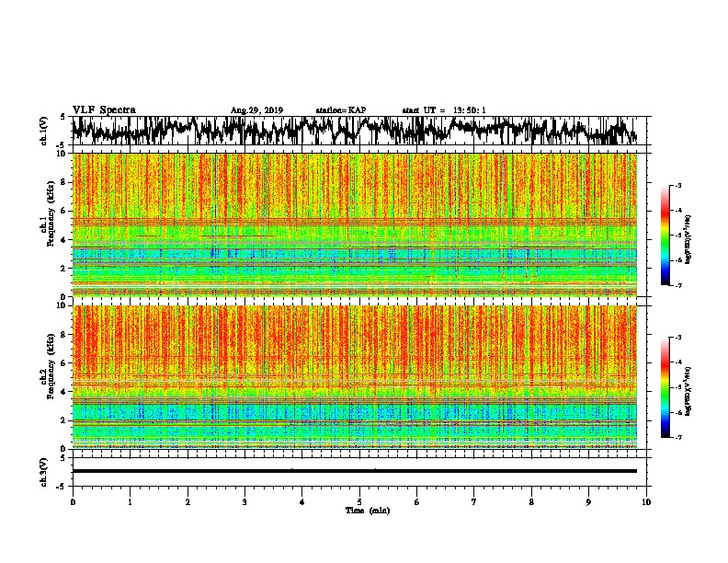Screen dimensions: 728x563
Task: Click the "-3" label on ch.1 colorbar
Action: tap(677, 185)
